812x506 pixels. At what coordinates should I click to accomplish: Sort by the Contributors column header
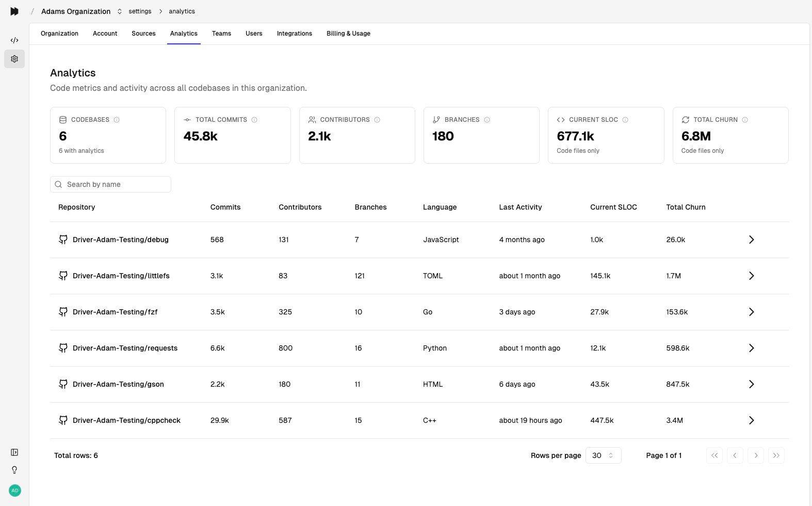pos(300,207)
